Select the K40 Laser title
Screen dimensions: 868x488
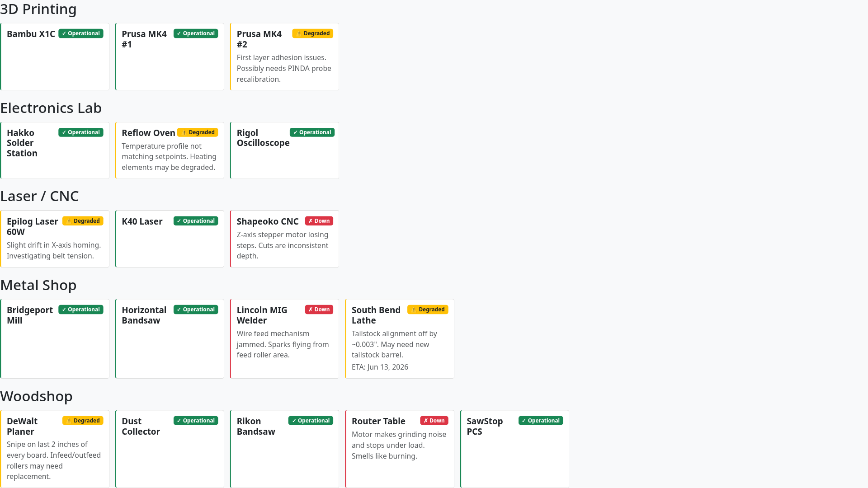point(142,221)
